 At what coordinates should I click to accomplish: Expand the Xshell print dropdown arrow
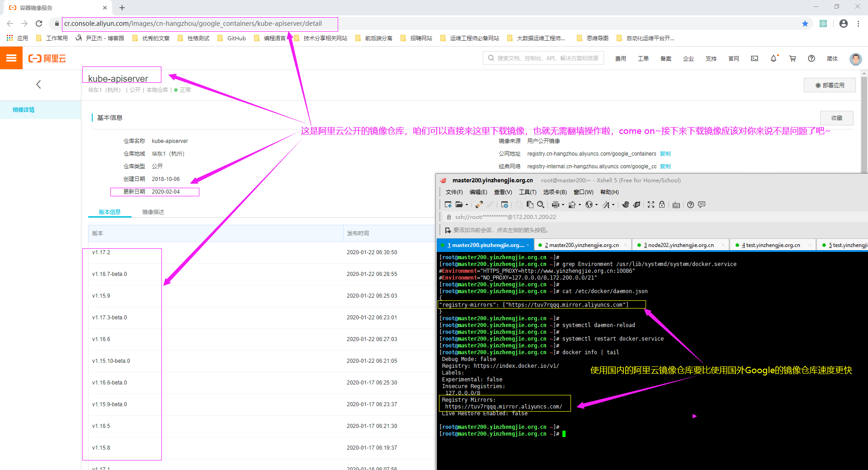(x=563, y=205)
